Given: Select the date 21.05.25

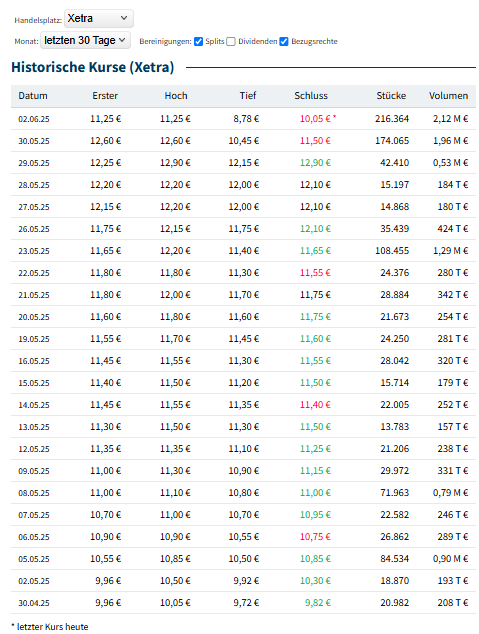Looking at the screenshot, I should point(34,295).
